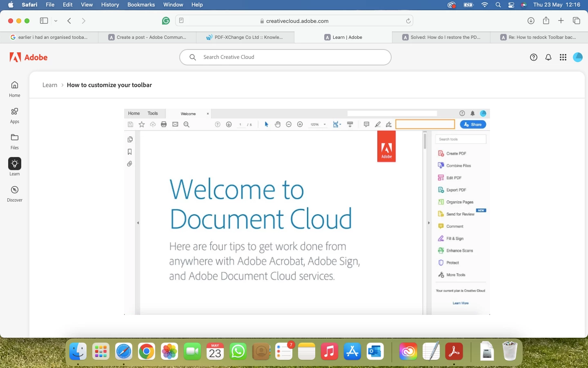The image size is (588, 368).
Task: Open the History menu
Action: (110, 4)
